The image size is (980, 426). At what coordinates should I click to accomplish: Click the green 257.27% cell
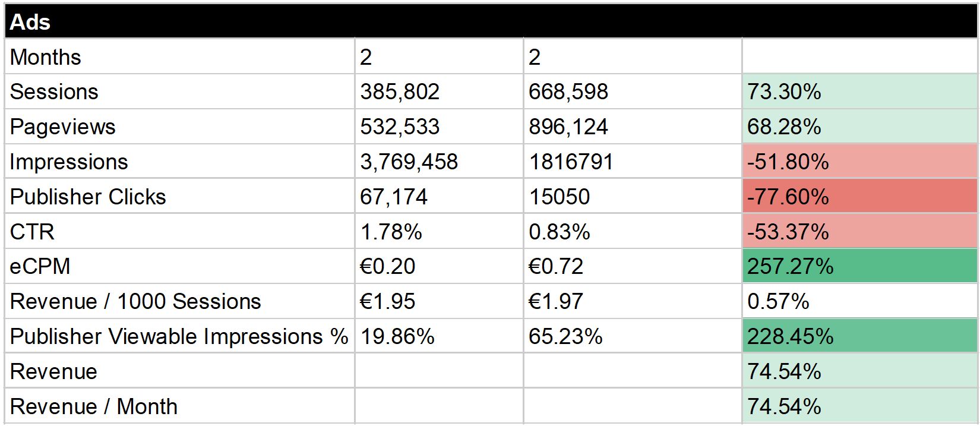click(x=790, y=267)
